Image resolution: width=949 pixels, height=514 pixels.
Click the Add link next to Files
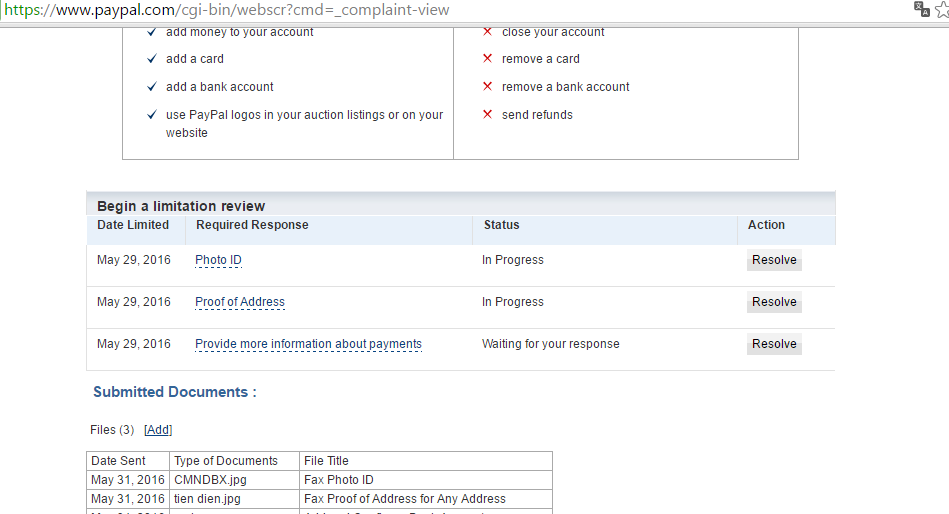click(x=158, y=430)
